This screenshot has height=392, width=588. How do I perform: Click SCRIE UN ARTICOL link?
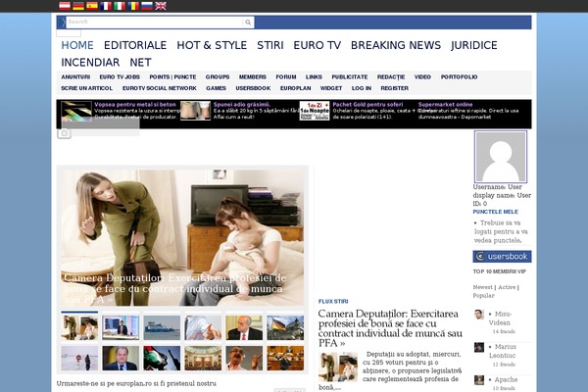point(86,88)
